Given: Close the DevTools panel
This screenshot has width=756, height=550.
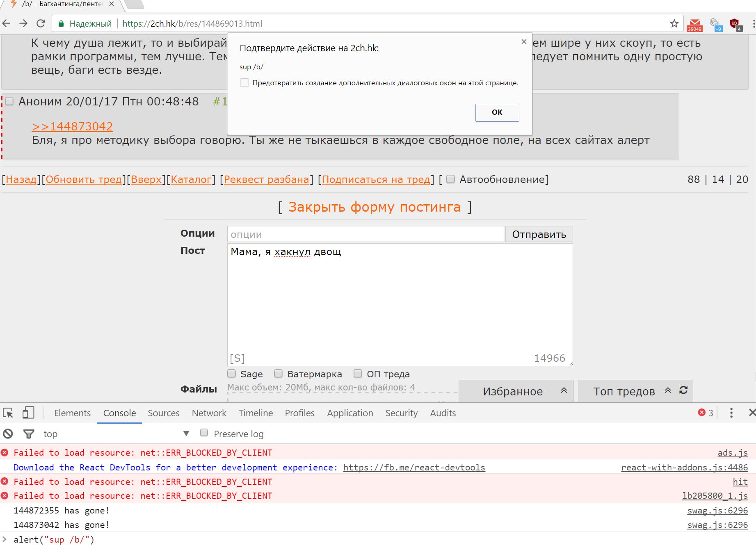Looking at the screenshot, I should (752, 413).
